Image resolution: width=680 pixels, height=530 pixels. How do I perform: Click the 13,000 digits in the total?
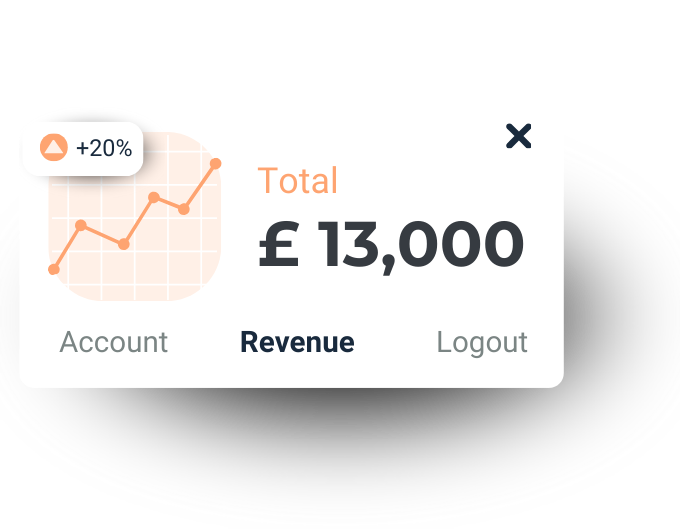pos(421,247)
